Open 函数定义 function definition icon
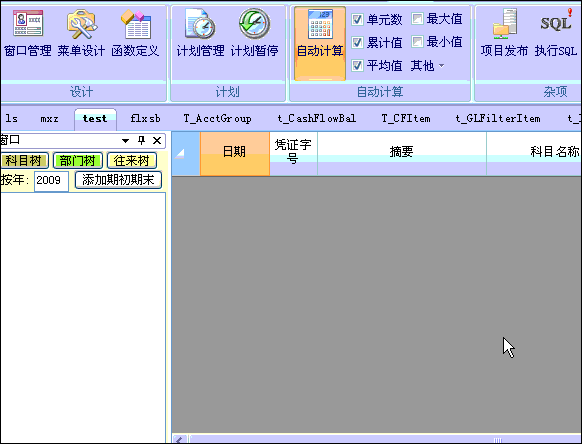 pyautogui.click(x=135, y=33)
